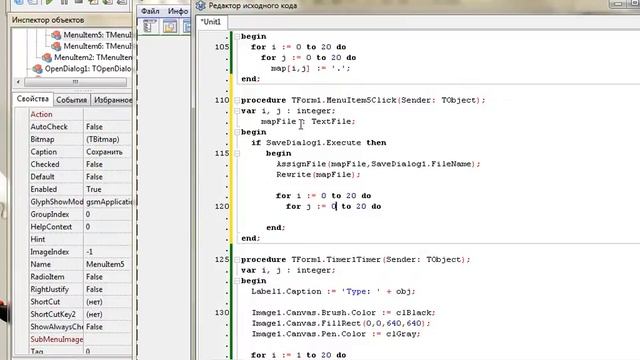The image size is (640, 360).
Task: Click the ShortCut value (нет)
Action: pos(94,302)
